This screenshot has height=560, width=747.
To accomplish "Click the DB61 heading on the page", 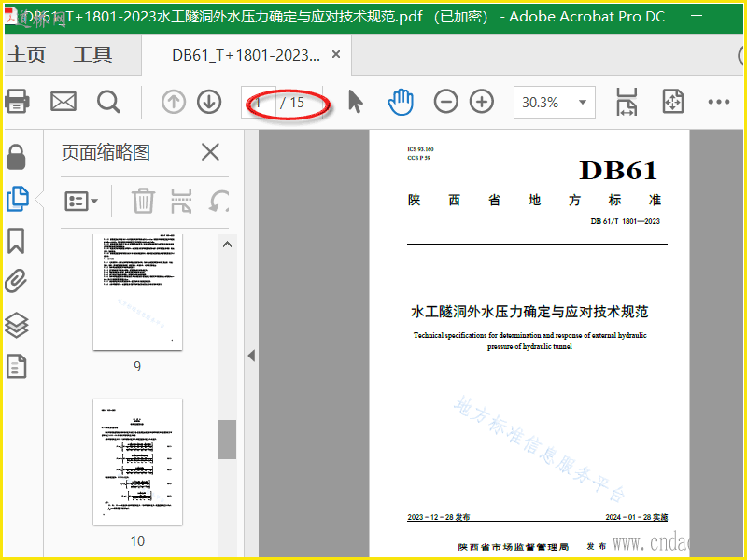I will pos(618,170).
